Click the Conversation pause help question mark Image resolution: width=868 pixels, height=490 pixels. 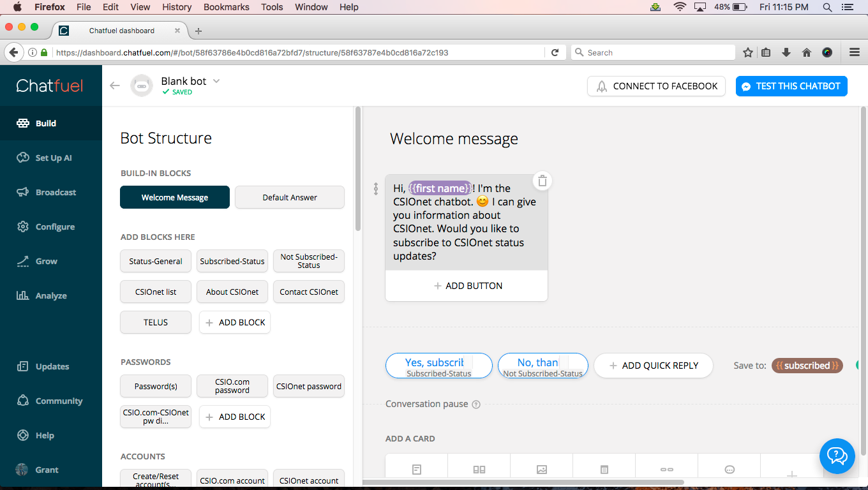click(x=476, y=405)
